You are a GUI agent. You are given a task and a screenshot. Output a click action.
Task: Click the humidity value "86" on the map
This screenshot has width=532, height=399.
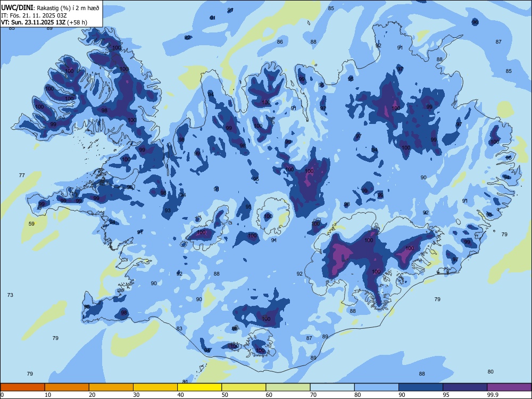pyautogui.click(x=280, y=42)
